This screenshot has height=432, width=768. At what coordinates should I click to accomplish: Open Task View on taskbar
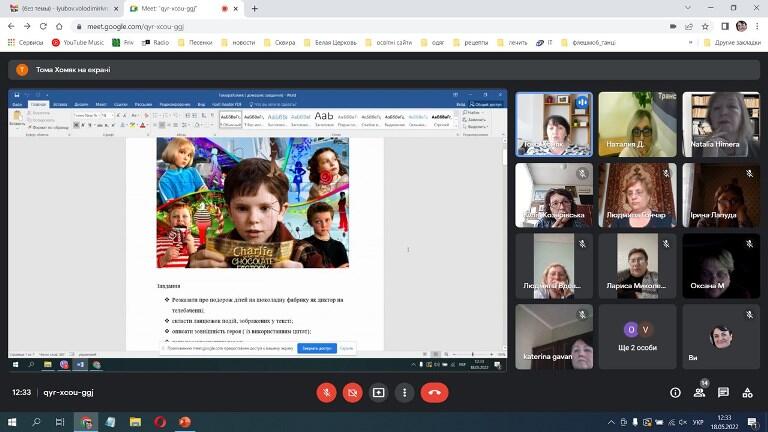coord(60,422)
